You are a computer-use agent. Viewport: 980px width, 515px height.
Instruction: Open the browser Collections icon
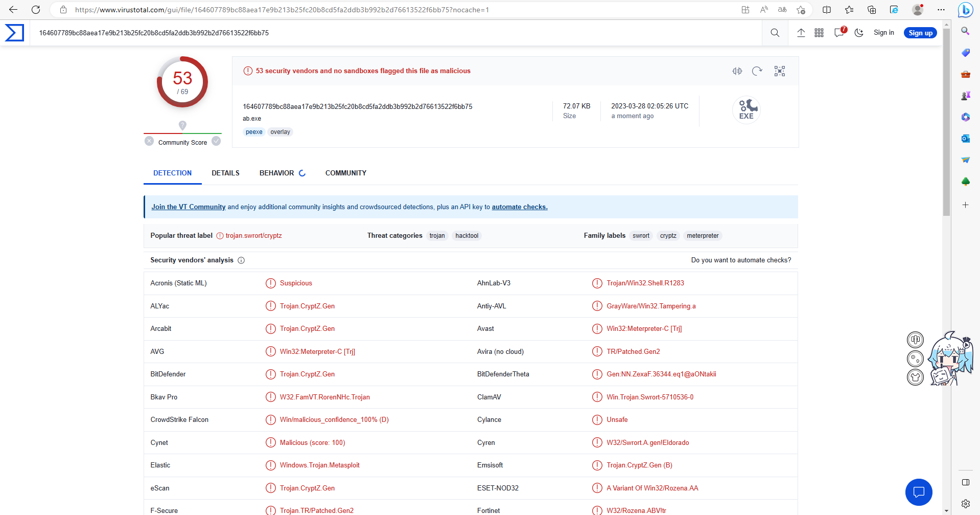[x=872, y=10]
